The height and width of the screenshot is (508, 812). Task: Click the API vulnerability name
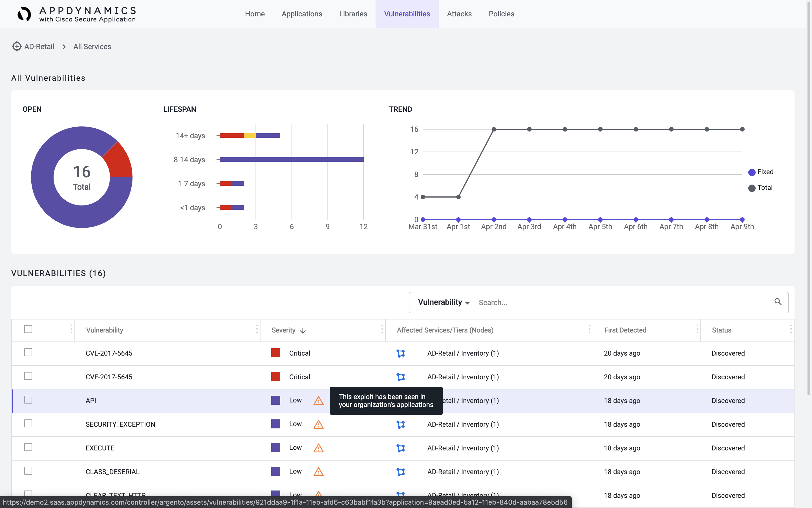[x=91, y=401]
